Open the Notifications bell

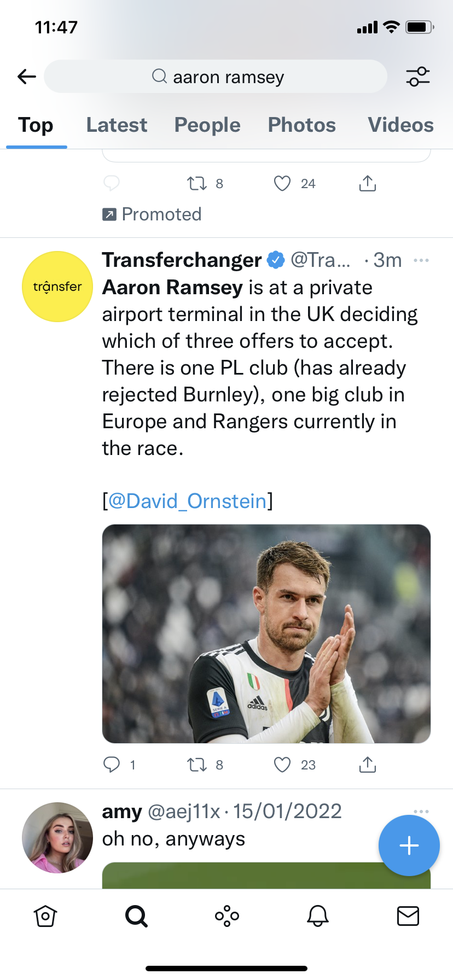318,915
